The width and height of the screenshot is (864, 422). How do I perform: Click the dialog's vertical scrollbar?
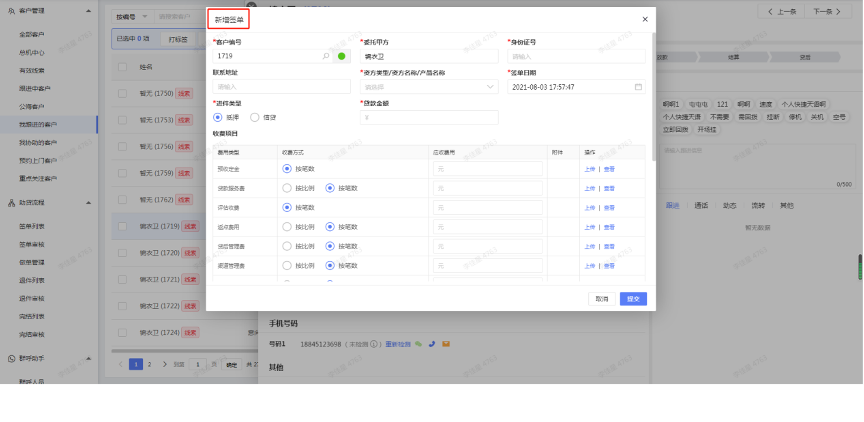(654, 97)
